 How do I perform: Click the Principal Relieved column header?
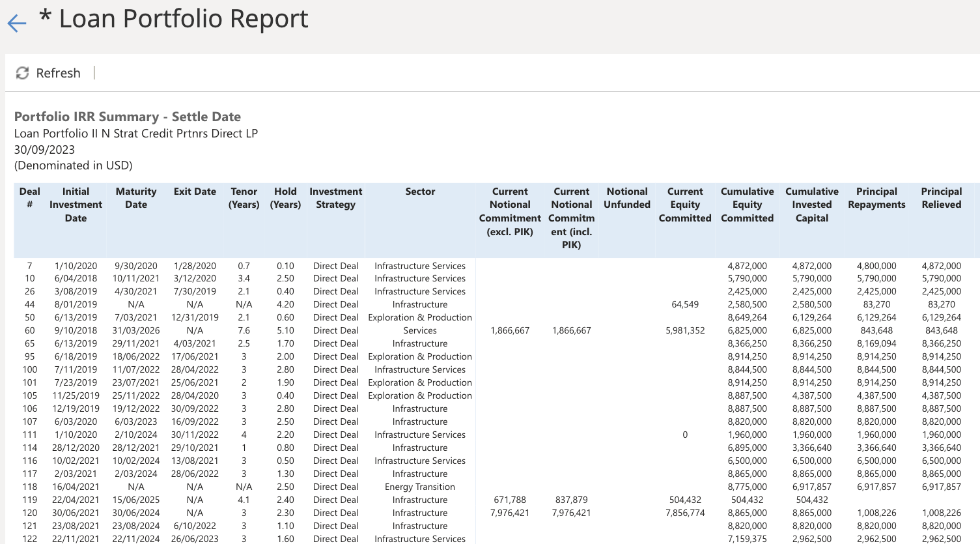pyautogui.click(x=942, y=198)
